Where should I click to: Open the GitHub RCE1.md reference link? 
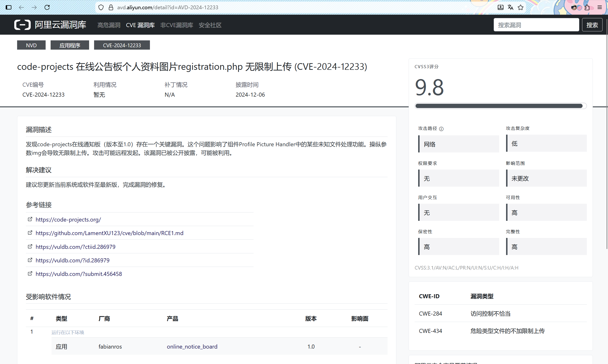(x=110, y=233)
